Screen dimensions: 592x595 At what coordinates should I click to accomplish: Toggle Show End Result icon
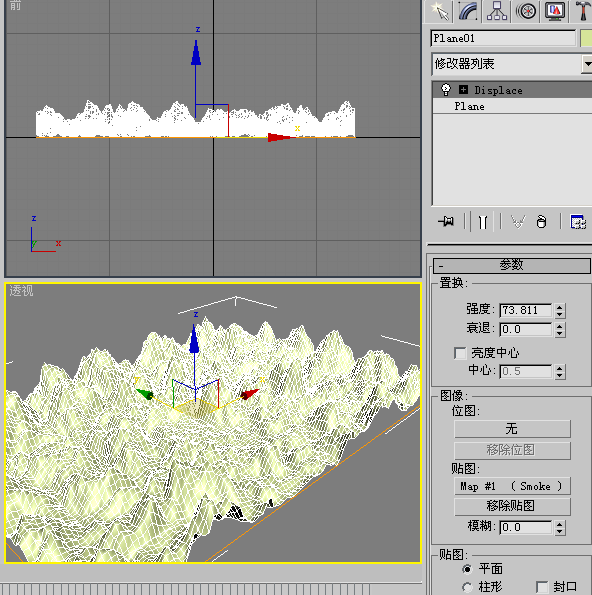(x=482, y=222)
